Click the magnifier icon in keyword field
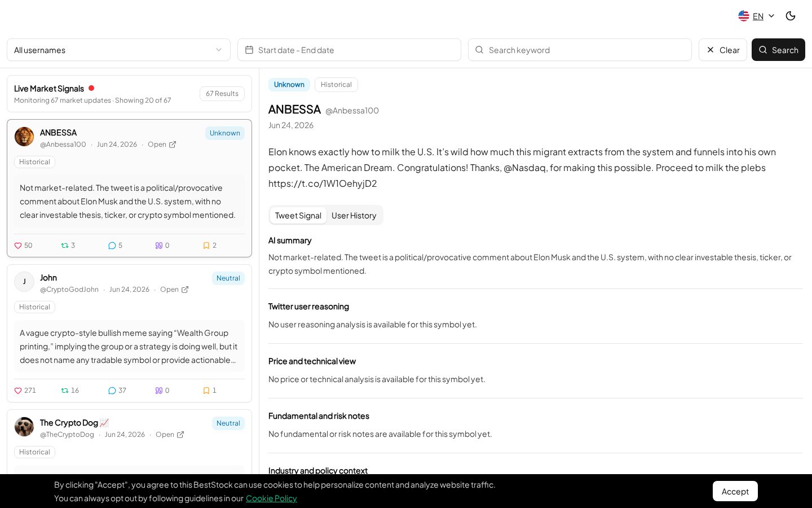Image resolution: width=812 pixels, height=508 pixels. coord(479,50)
